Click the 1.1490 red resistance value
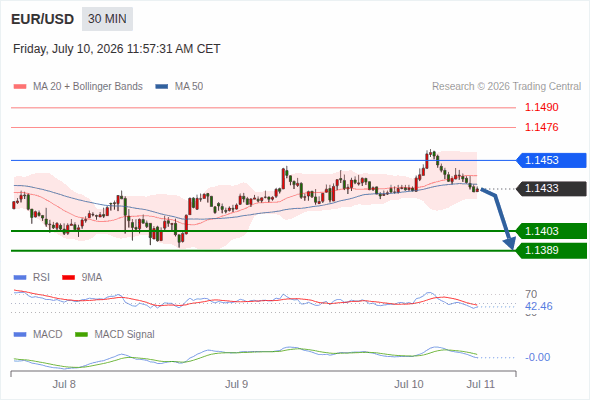This screenshot has width=590, height=400. pyautogui.click(x=541, y=107)
